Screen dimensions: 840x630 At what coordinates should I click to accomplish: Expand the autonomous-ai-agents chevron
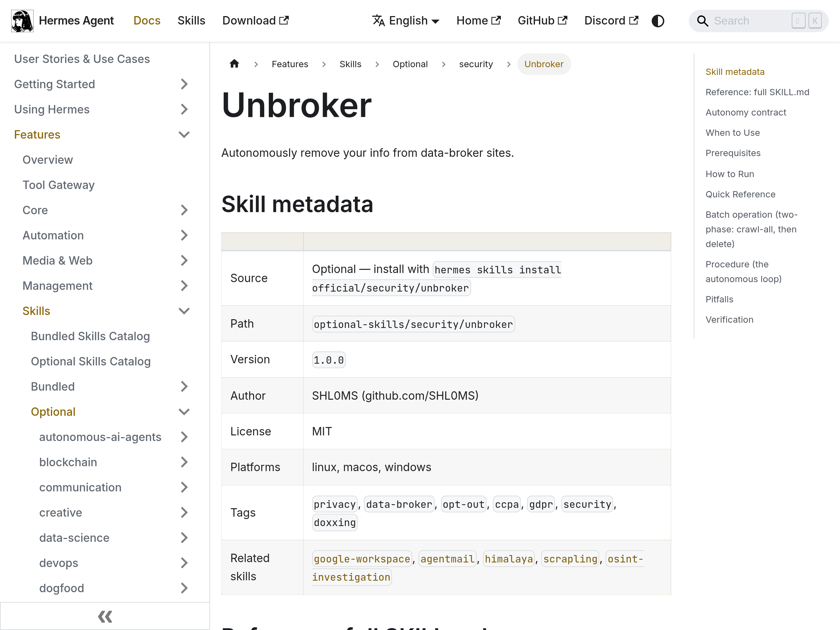[x=184, y=437]
